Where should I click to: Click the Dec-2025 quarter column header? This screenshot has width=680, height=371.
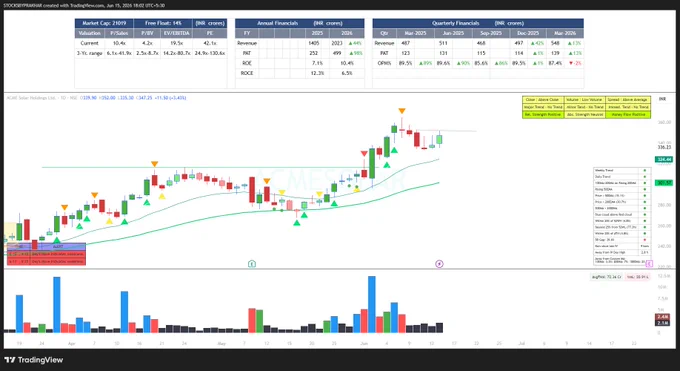(x=528, y=33)
